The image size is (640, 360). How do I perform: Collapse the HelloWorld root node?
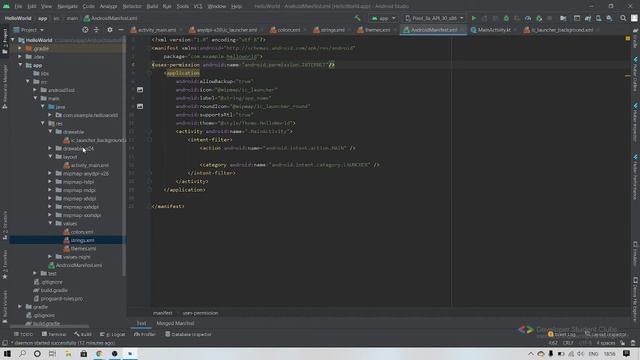pyautogui.click(x=13, y=40)
